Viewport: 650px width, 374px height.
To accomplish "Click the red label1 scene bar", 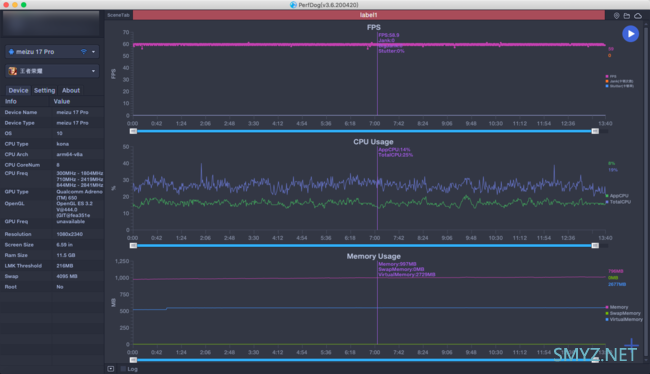I will point(369,15).
